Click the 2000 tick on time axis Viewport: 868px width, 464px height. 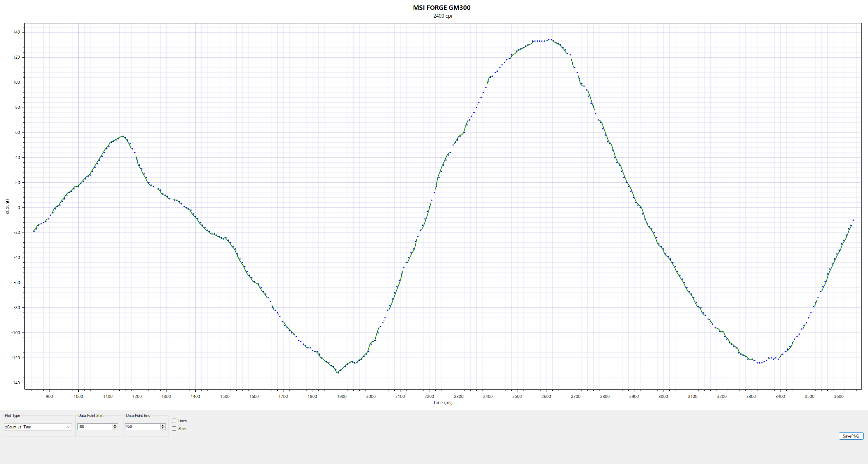point(371,397)
